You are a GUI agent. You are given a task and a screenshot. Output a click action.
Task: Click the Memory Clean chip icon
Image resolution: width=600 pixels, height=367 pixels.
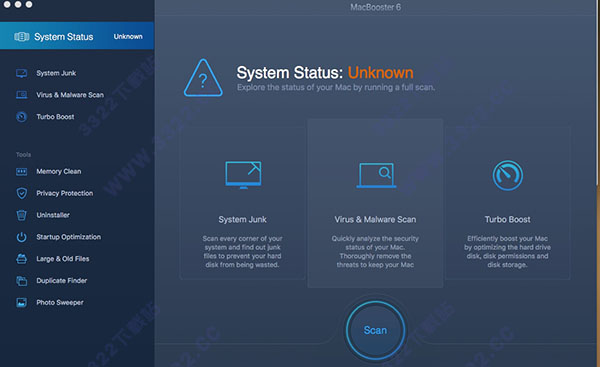[x=21, y=171]
